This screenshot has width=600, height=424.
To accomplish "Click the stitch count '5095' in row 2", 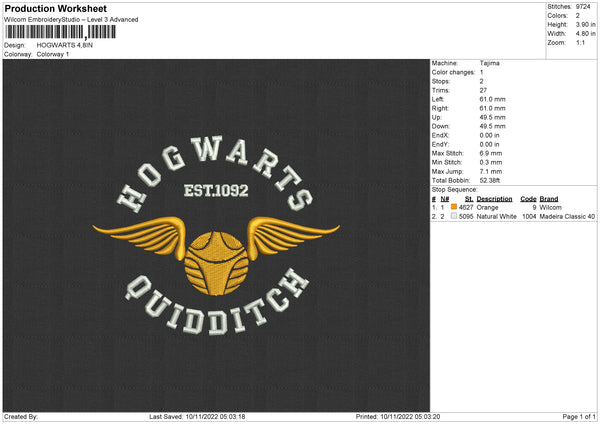I will click(x=466, y=217).
